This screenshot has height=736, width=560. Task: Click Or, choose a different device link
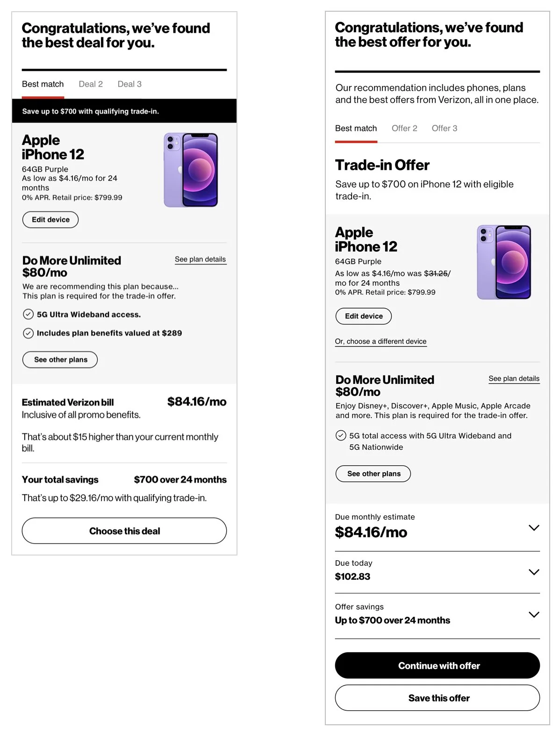tap(381, 341)
